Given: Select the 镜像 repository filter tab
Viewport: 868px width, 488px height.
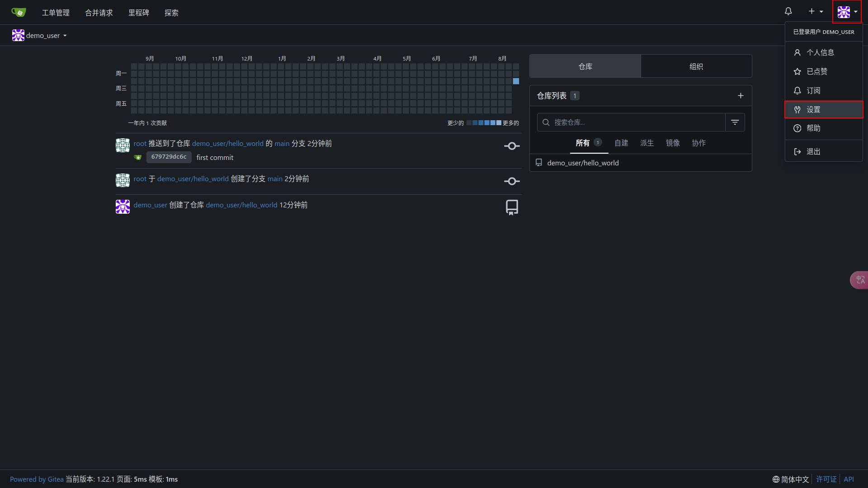Looking at the screenshot, I should tap(673, 143).
